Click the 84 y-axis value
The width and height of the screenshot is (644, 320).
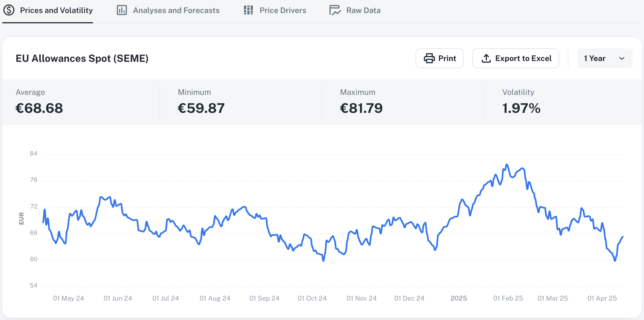[34, 154]
